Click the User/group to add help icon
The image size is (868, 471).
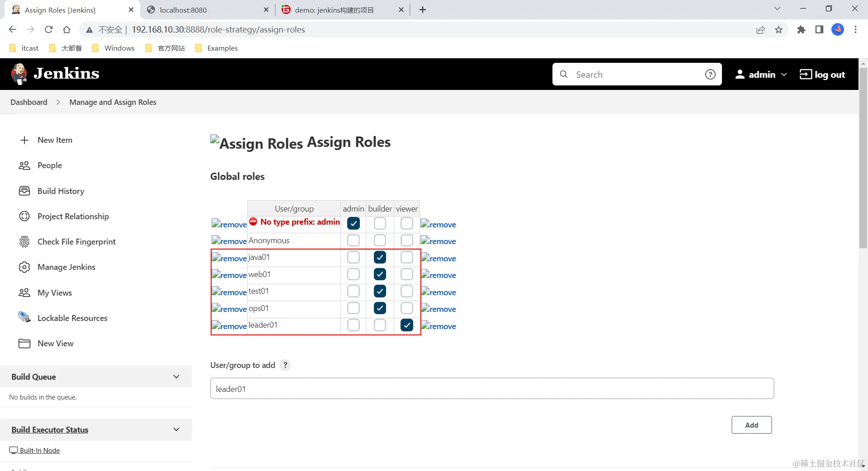click(285, 365)
